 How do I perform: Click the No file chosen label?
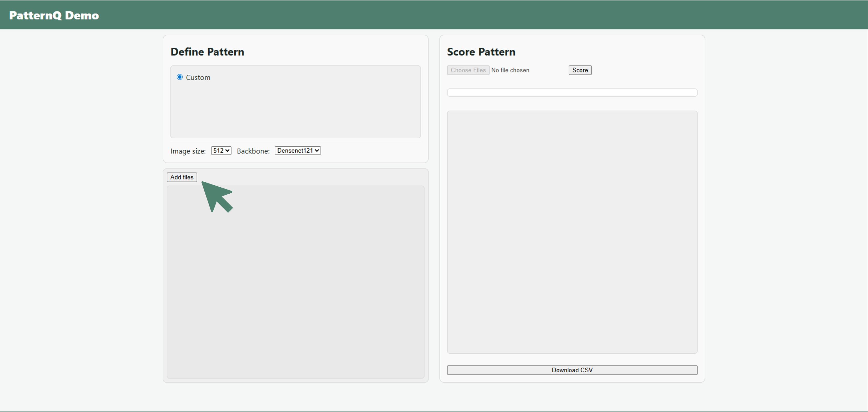click(x=510, y=70)
